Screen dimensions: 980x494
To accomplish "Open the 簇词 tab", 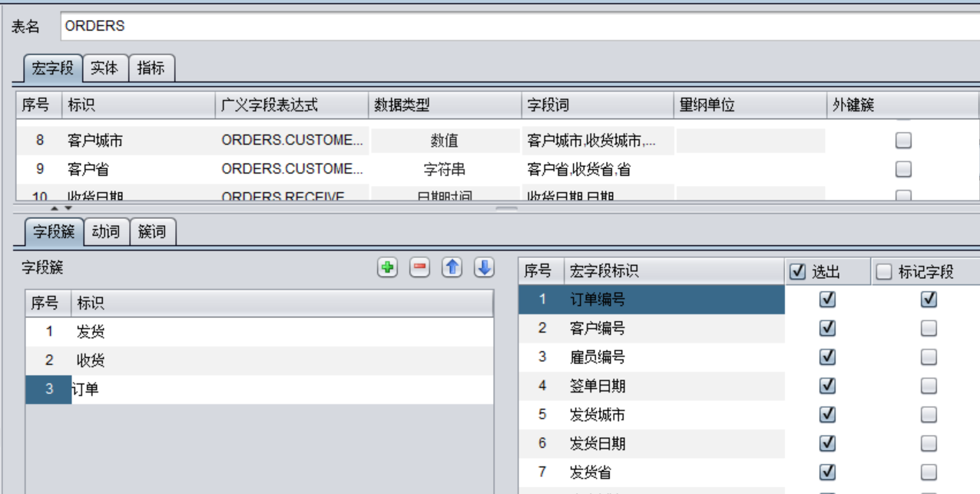I will 152,231.
